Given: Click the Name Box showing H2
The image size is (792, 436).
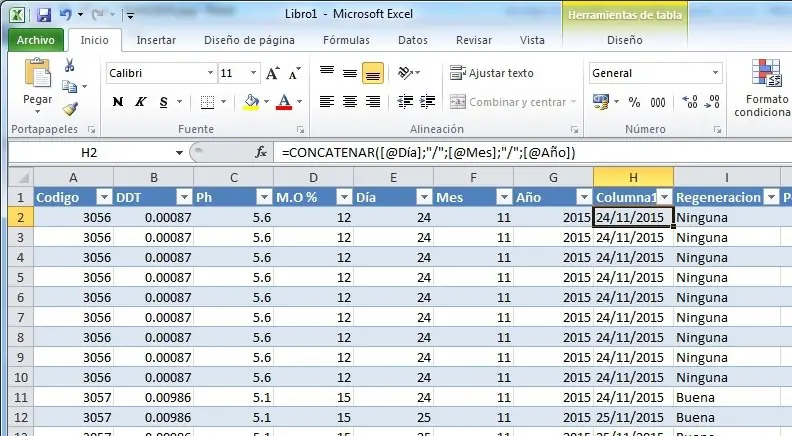Looking at the screenshot, I should 90,153.
